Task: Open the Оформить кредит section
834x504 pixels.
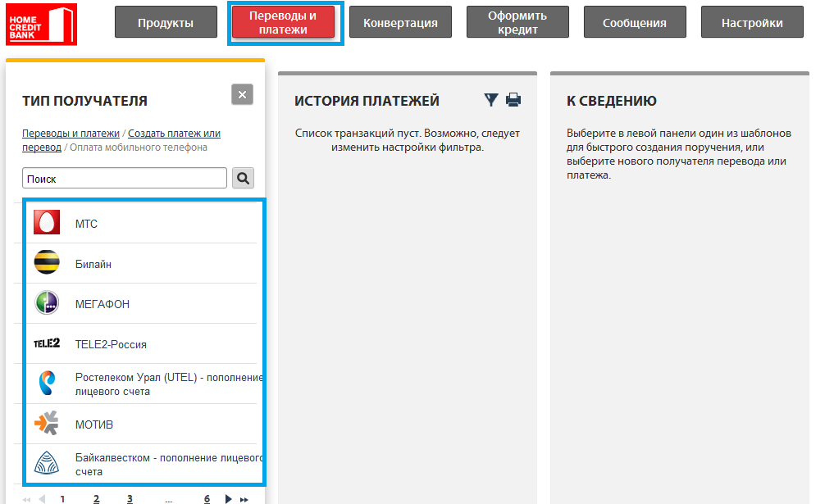Action: click(x=517, y=22)
